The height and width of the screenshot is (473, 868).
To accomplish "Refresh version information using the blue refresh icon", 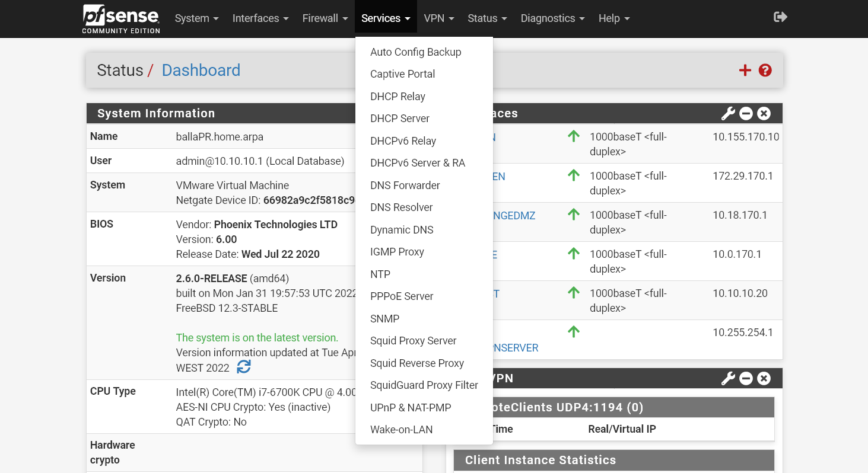I will [x=244, y=367].
